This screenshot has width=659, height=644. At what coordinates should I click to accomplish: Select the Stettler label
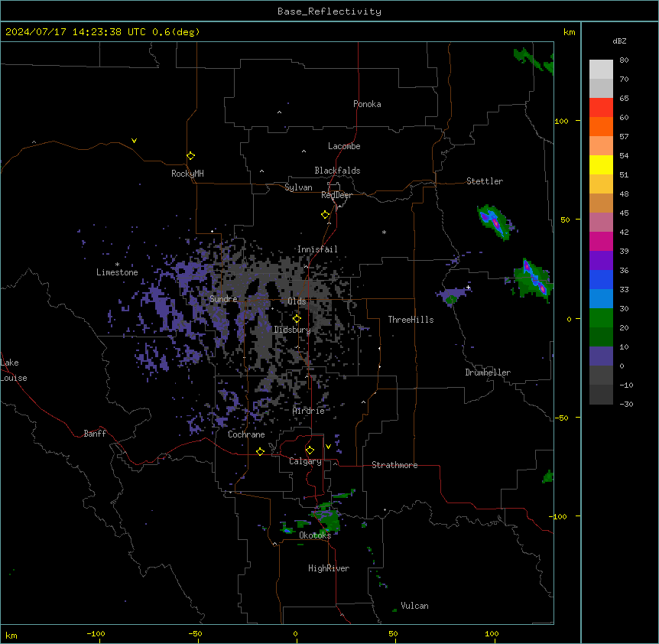[485, 181]
